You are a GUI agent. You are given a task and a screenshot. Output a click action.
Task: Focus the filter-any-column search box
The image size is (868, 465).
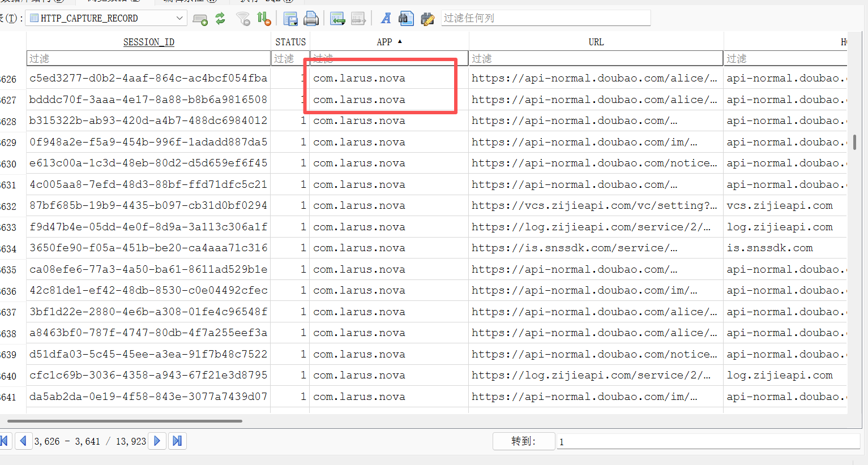tap(545, 18)
